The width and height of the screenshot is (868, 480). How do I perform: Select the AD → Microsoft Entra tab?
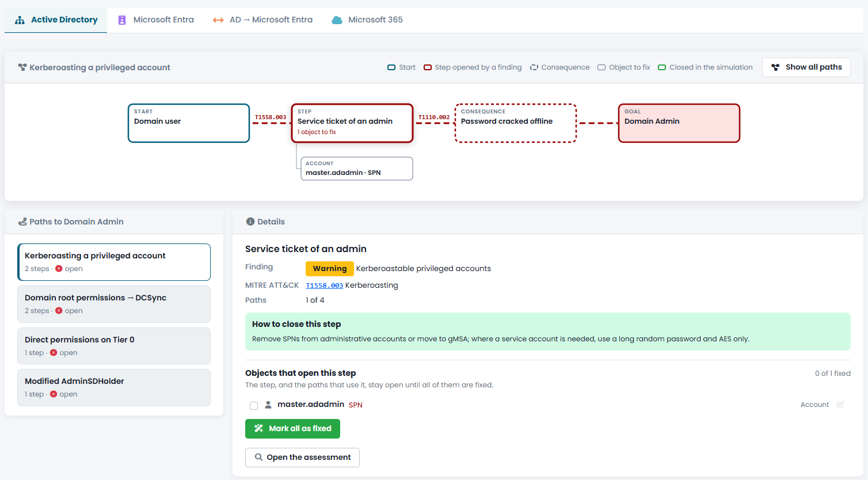[x=262, y=20]
